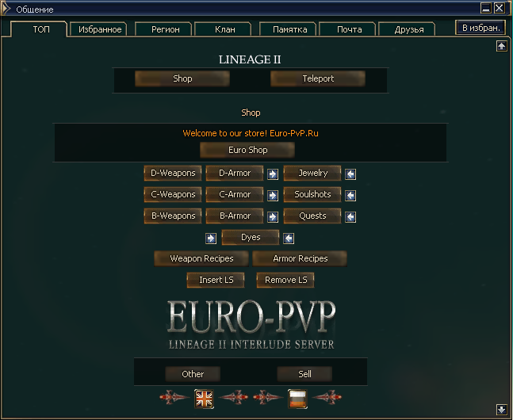The image size is (513, 420).
Task: Open the Euro Shop button
Action: (x=247, y=150)
